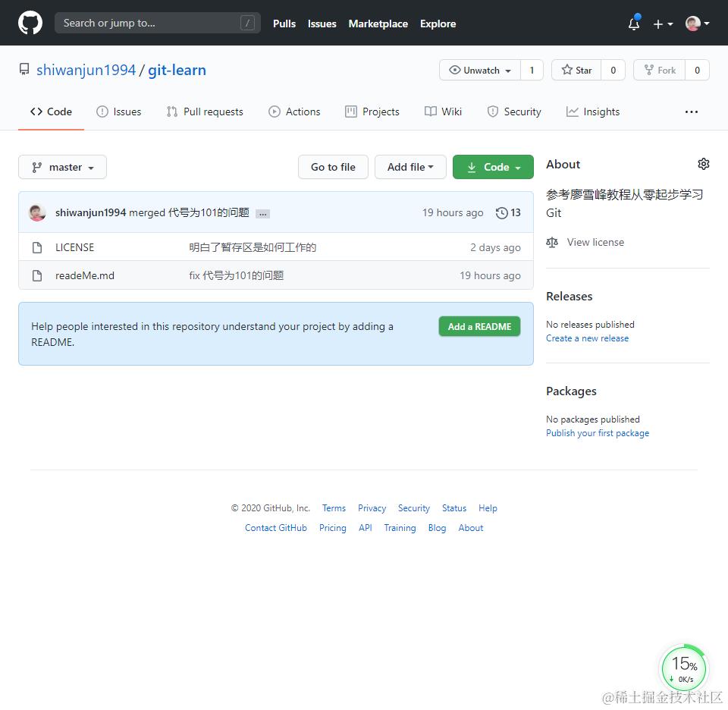Click View license link
Image resolution: width=728 pixels, height=710 pixels.
click(596, 243)
